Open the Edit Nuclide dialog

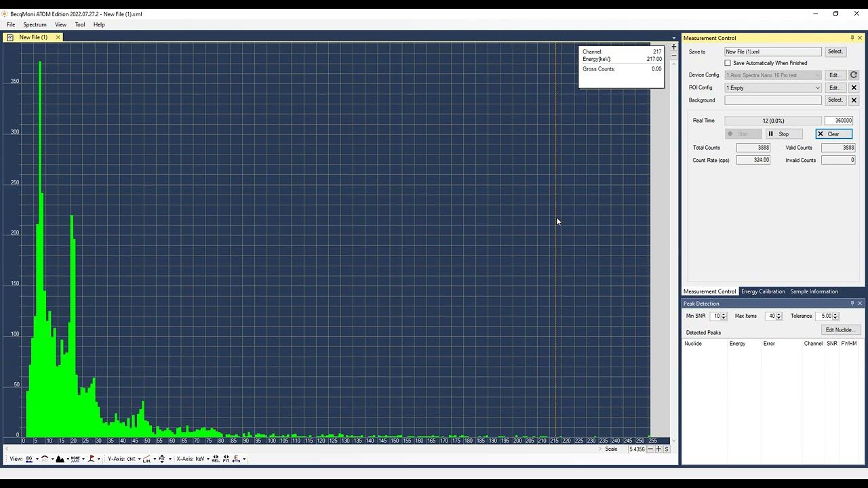pos(840,330)
